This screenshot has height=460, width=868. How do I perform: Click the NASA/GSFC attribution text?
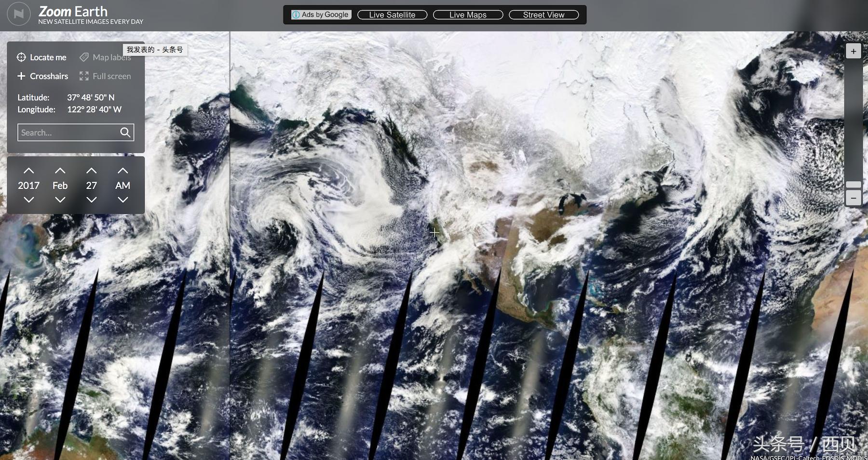[x=809, y=457]
